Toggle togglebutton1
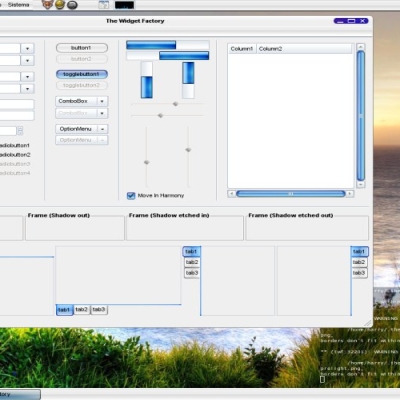 coord(82,74)
